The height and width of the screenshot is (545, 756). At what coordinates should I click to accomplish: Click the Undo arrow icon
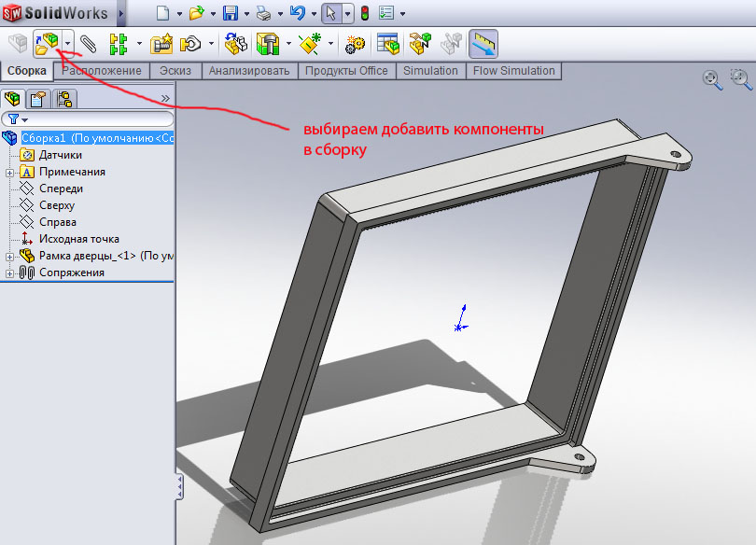(297, 13)
